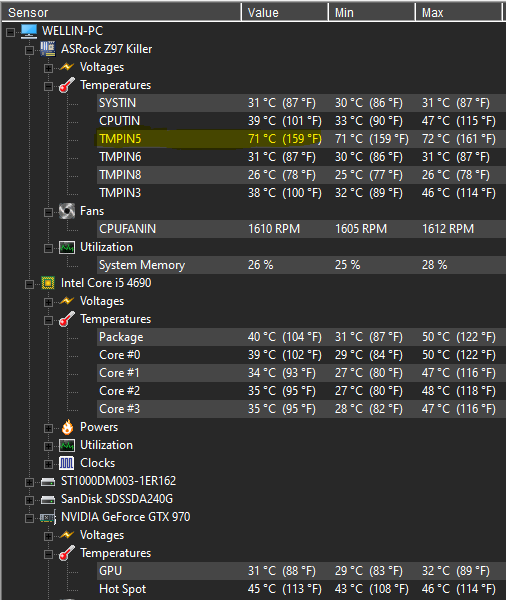Expand the ASRock Voltages node

coord(48,68)
